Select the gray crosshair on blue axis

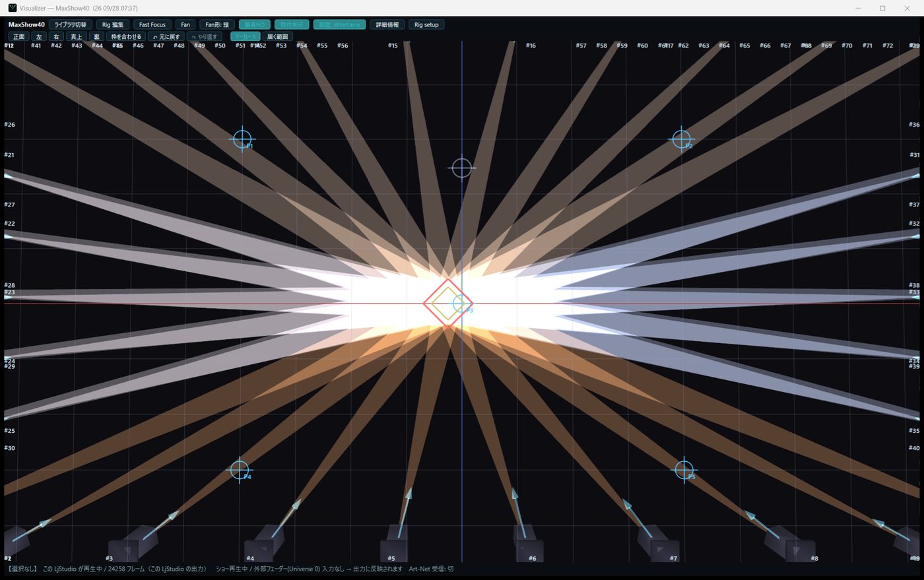462,168
